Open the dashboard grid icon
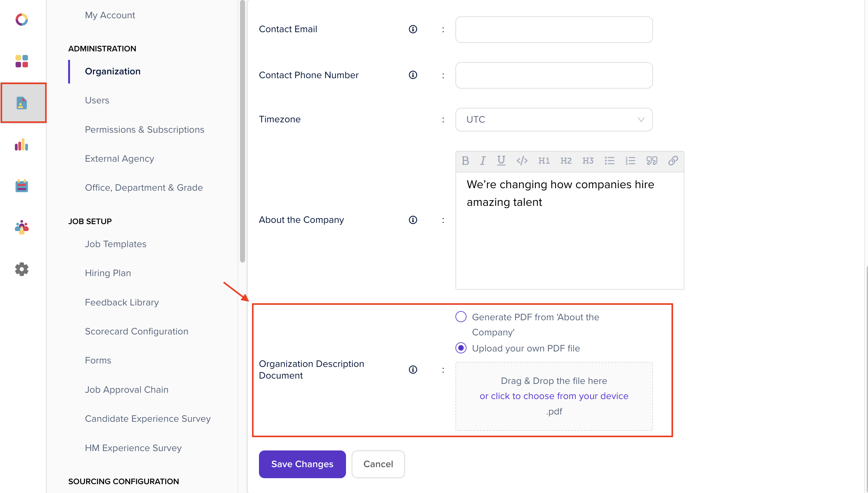868x493 pixels. tap(22, 61)
